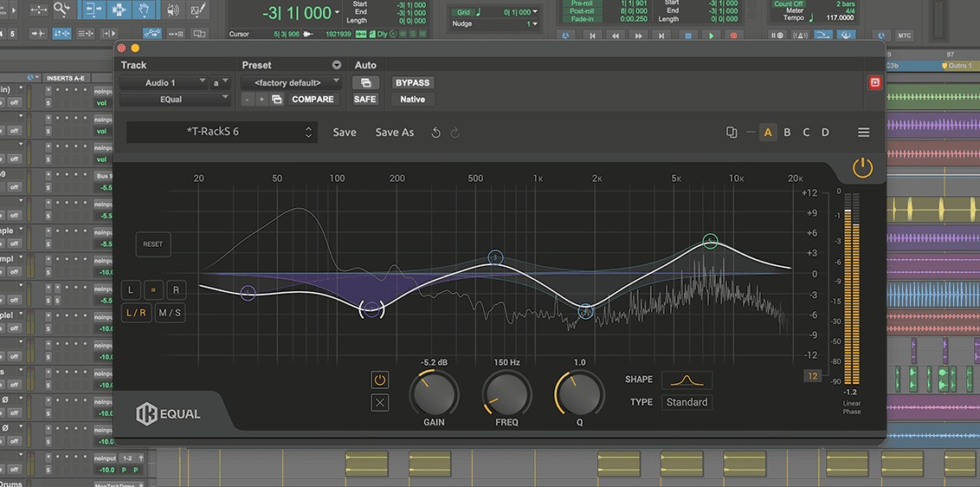This screenshot has height=487, width=980.
Task: Click the Tab to Transients button
Action: point(37,34)
